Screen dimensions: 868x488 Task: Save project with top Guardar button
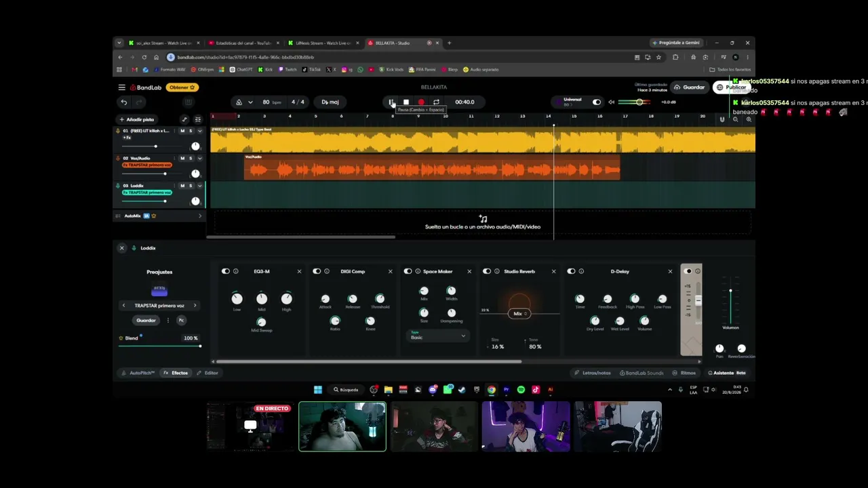pos(690,87)
